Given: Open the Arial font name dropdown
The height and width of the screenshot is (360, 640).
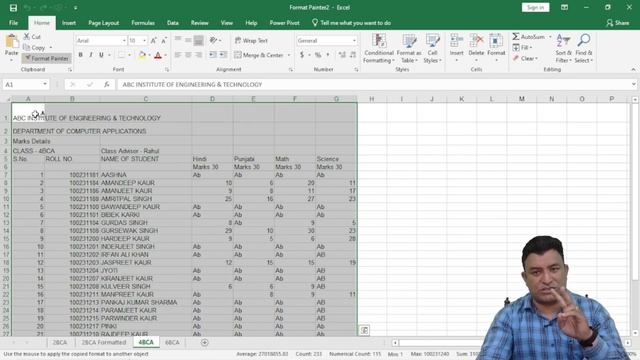Looking at the screenshot, I should tap(124, 41).
